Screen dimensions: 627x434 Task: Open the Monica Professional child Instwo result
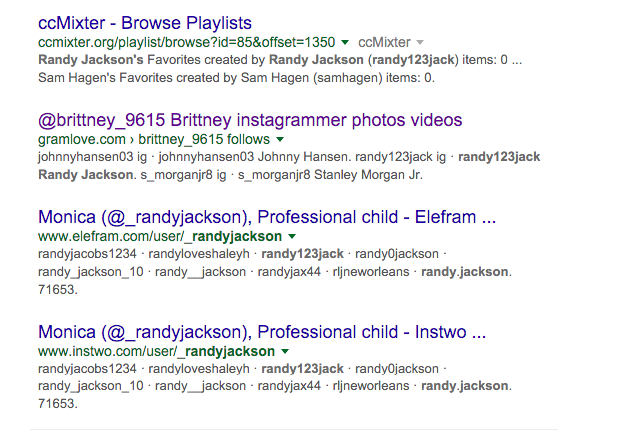pos(262,332)
